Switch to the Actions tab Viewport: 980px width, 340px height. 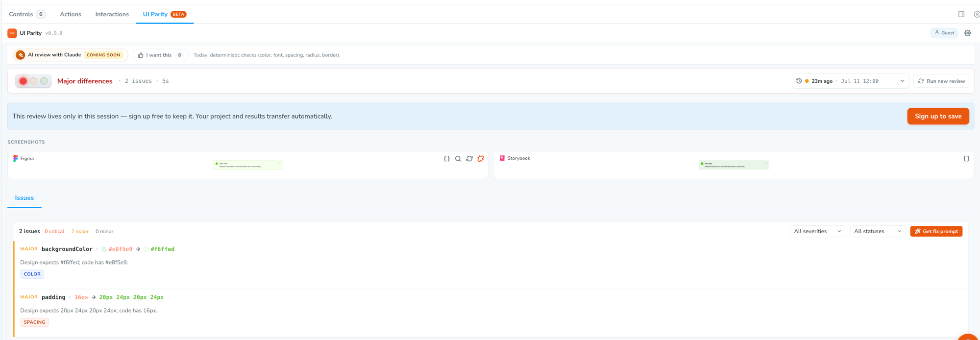pos(71,14)
